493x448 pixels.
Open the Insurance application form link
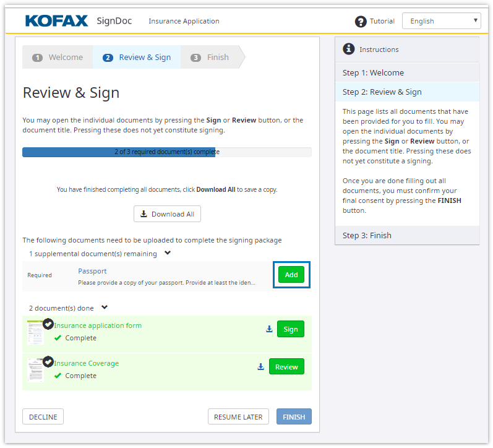[98, 325]
